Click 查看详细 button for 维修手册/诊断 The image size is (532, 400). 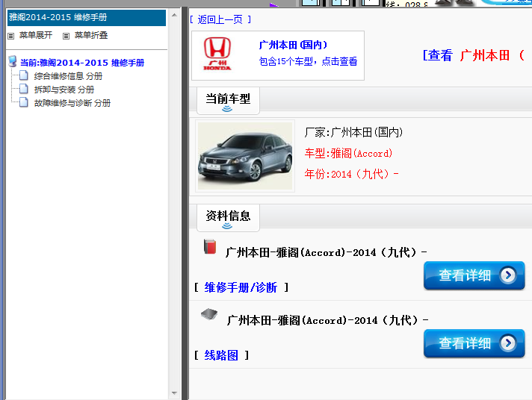pos(474,275)
